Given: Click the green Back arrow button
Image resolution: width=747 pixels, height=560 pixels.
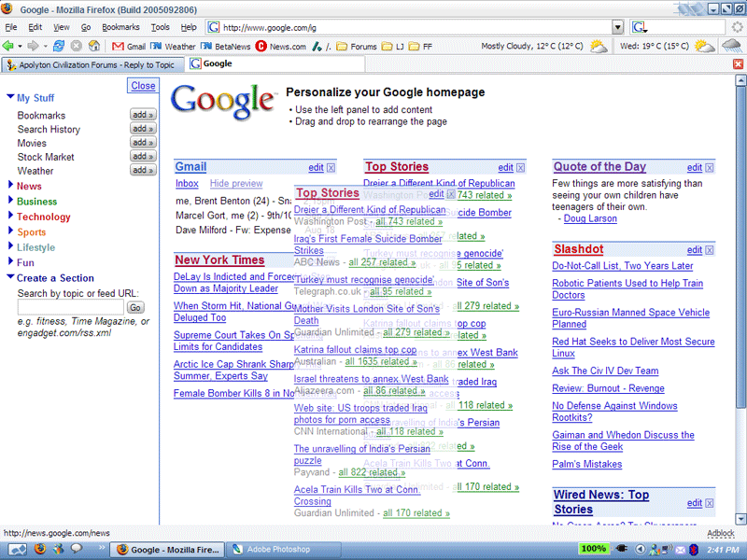Looking at the screenshot, I should click(x=8, y=46).
